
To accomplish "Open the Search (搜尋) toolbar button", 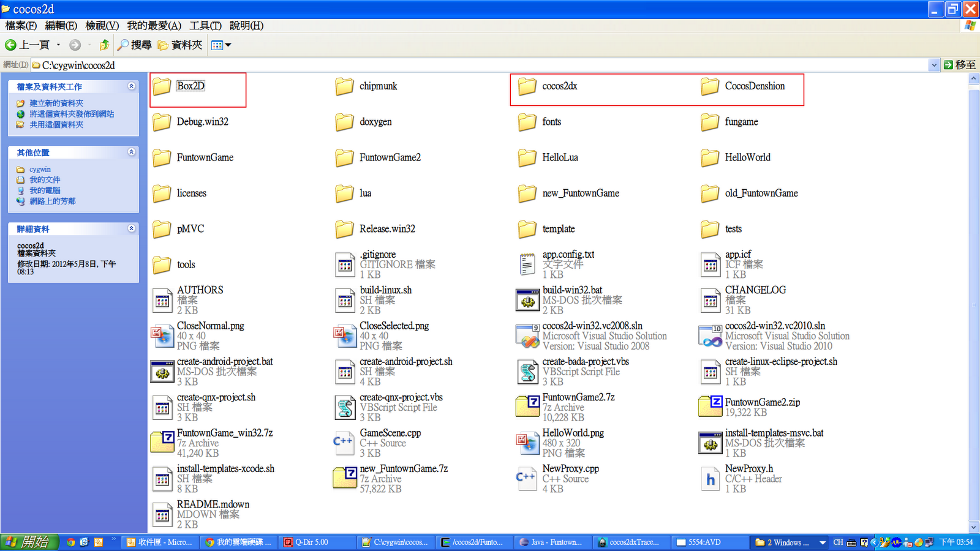I will click(134, 45).
